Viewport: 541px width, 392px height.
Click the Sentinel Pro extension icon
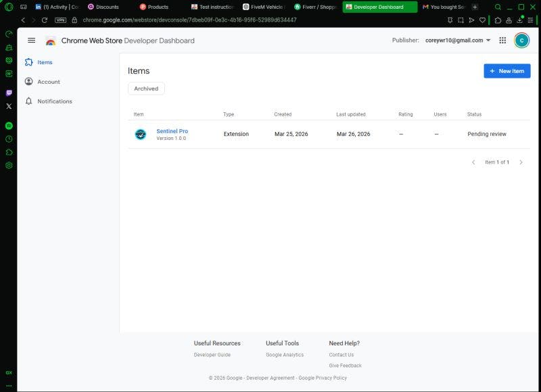141,134
